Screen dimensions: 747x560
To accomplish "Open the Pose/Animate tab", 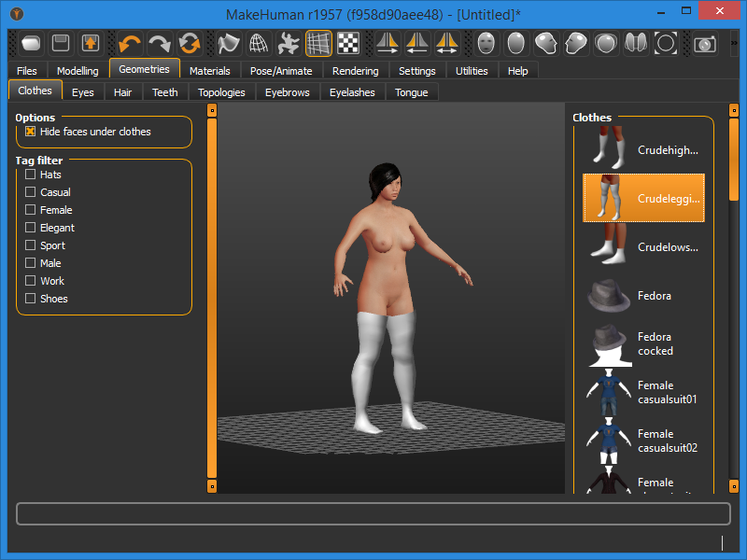I will click(281, 71).
